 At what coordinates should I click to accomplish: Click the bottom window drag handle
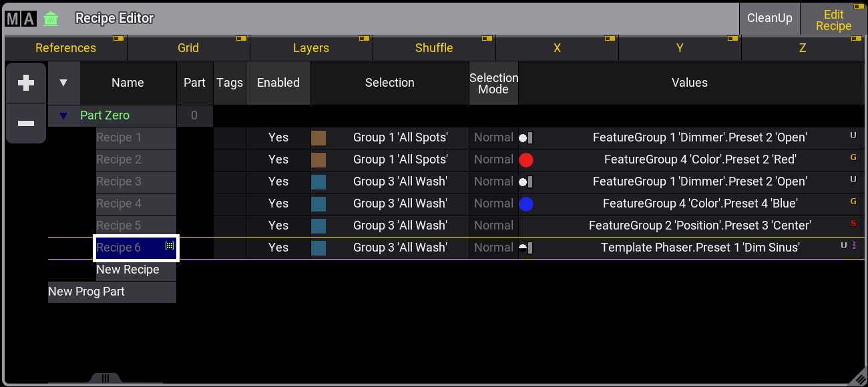pos(105,378)
